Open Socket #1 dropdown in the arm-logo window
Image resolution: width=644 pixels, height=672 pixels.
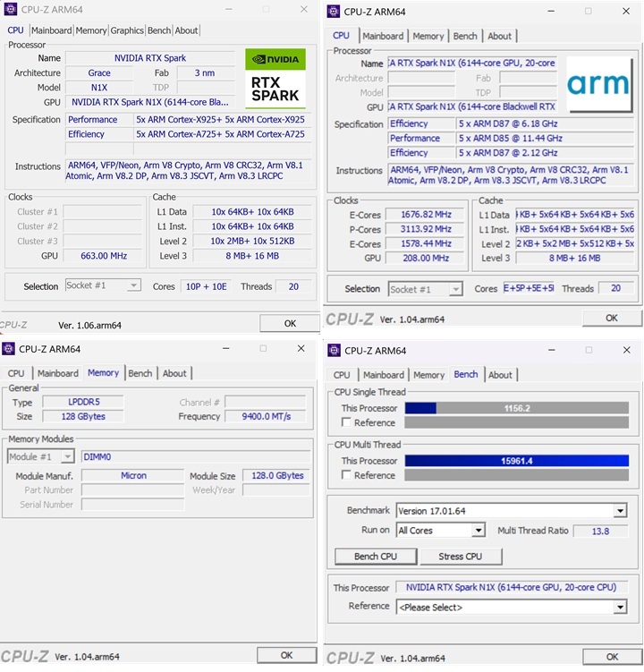(425, 289)
